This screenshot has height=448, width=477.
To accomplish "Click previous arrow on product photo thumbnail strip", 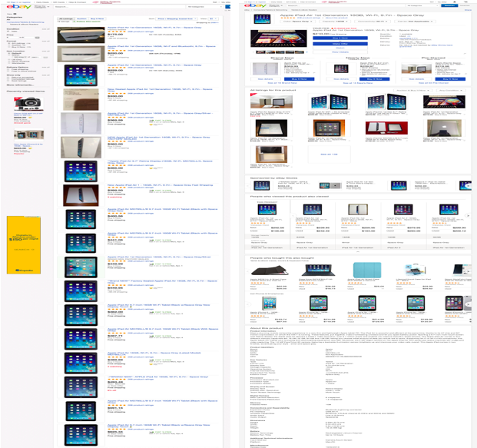I will [252, 52].
